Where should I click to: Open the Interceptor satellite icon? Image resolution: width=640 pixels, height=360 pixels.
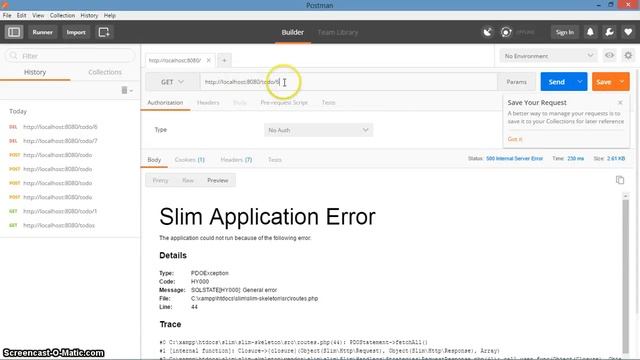click(487, 32)
